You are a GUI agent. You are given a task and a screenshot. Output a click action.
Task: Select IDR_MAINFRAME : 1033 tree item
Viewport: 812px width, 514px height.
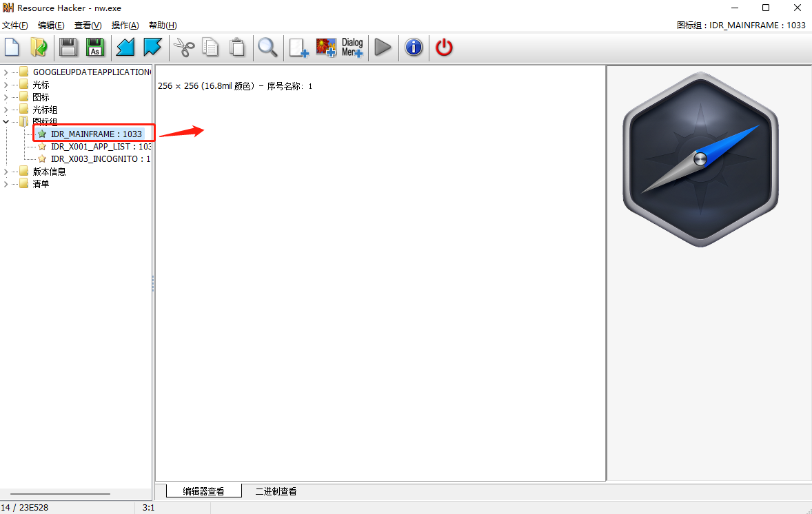[x=97, y=134]
